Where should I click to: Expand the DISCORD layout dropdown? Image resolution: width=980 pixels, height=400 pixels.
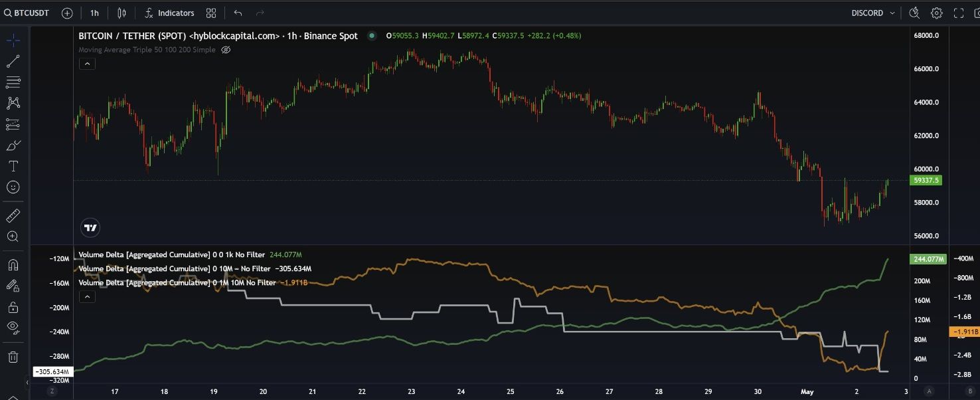point(873,13)
